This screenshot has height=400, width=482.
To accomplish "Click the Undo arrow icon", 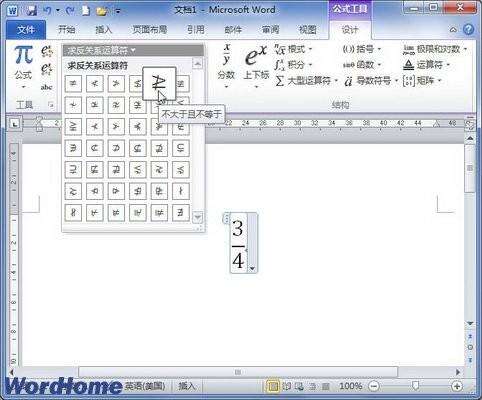I will pyautogui.click(x=47, y=10).
